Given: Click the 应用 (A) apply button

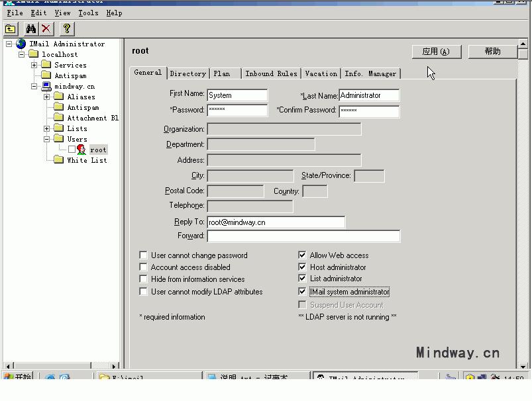Looking at the screenshot, I should [437, 52].
